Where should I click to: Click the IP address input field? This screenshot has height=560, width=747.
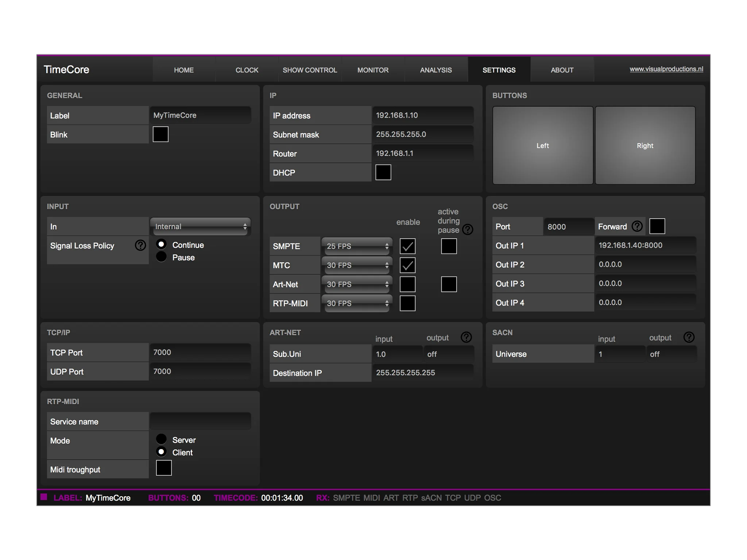coord(422,116)
